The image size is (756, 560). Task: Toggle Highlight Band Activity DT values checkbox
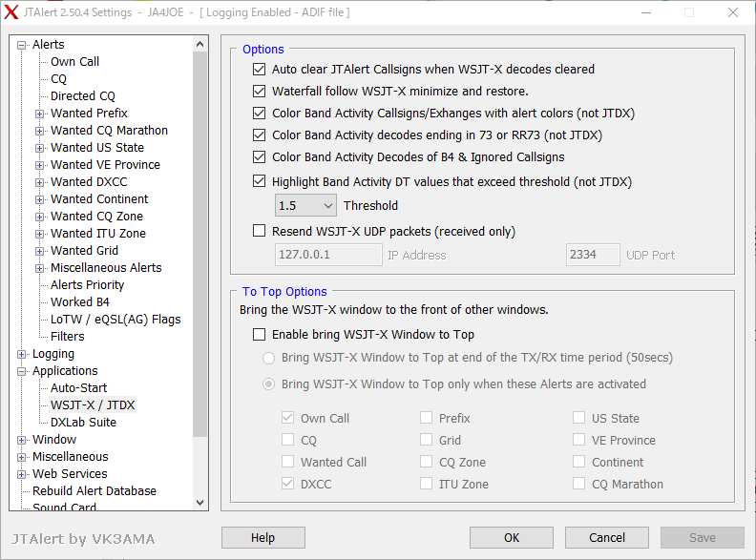[259, 181]
